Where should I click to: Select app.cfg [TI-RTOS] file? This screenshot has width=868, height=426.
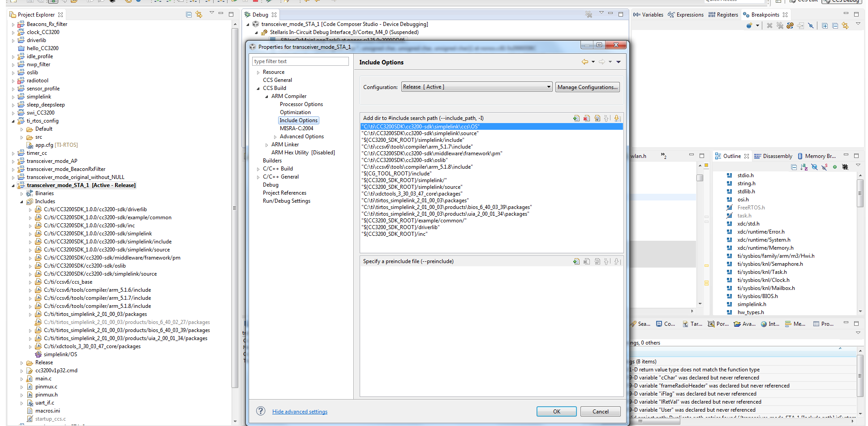tap(56, 145)
